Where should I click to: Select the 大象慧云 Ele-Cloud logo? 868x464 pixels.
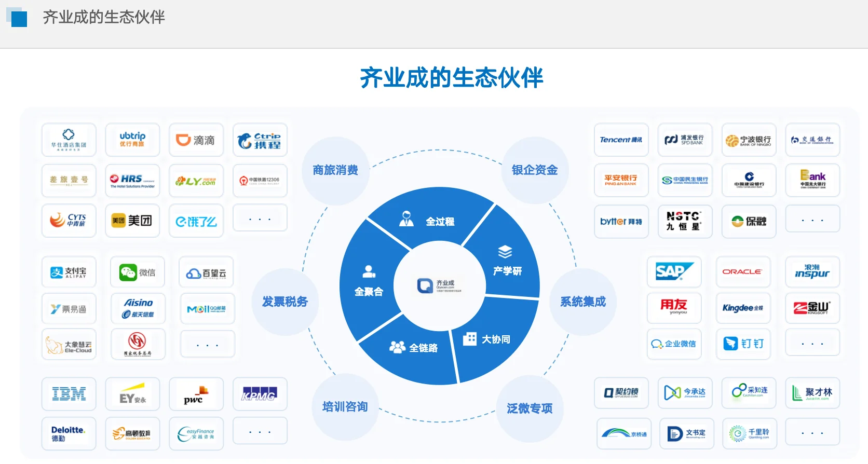69,344
